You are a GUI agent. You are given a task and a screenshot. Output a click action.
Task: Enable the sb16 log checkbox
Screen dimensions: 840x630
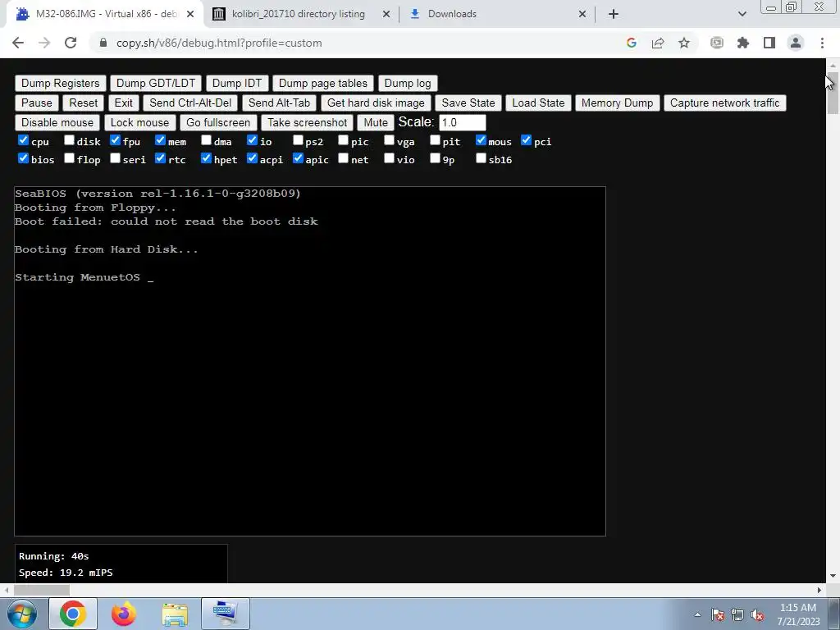pyautogui.click(x=481, y=158)
